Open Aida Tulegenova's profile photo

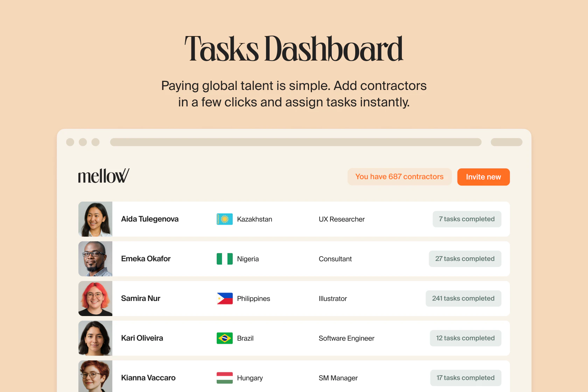tap(96, 219)
